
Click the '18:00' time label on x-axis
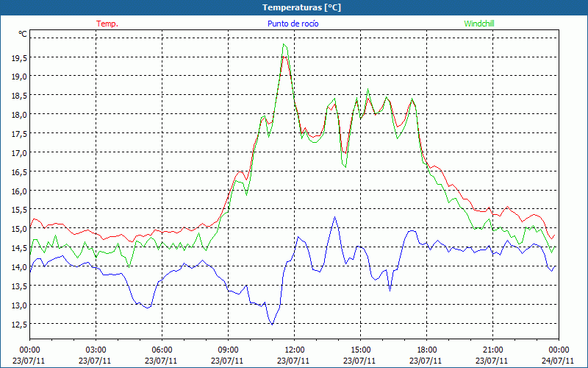(x=427, y=350)
